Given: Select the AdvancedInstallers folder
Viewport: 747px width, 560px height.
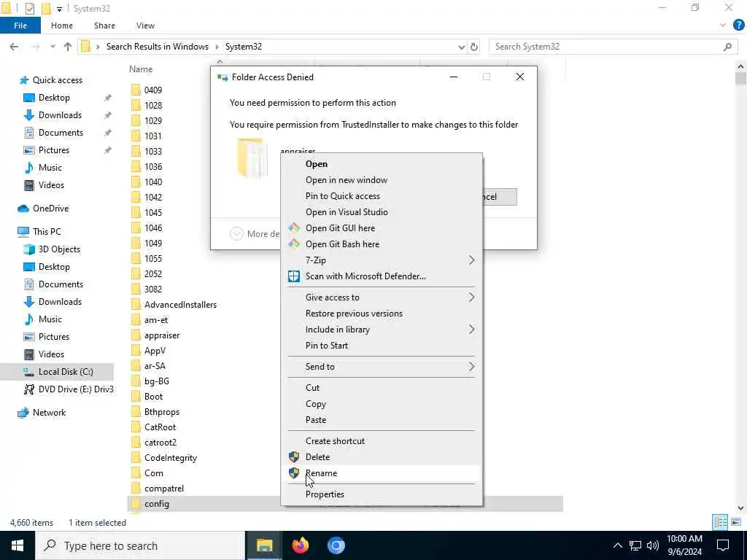Looking at the screenshot, I should pos(180,305).
